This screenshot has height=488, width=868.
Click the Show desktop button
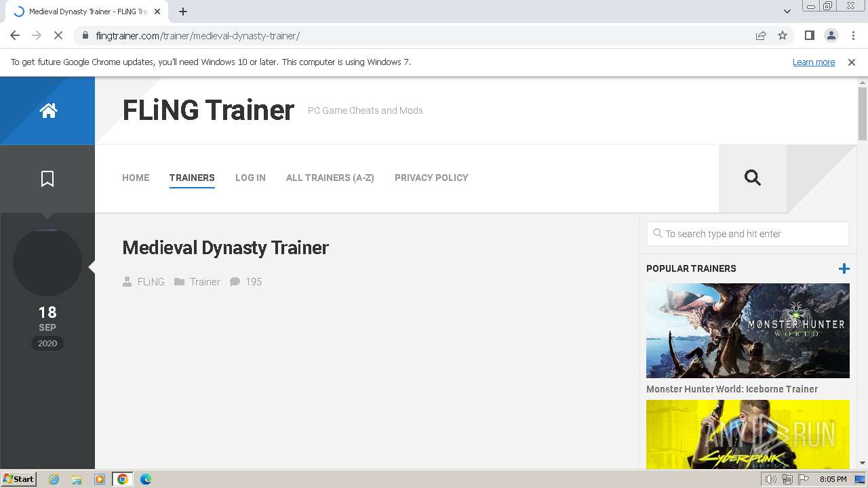pos(860,479)
